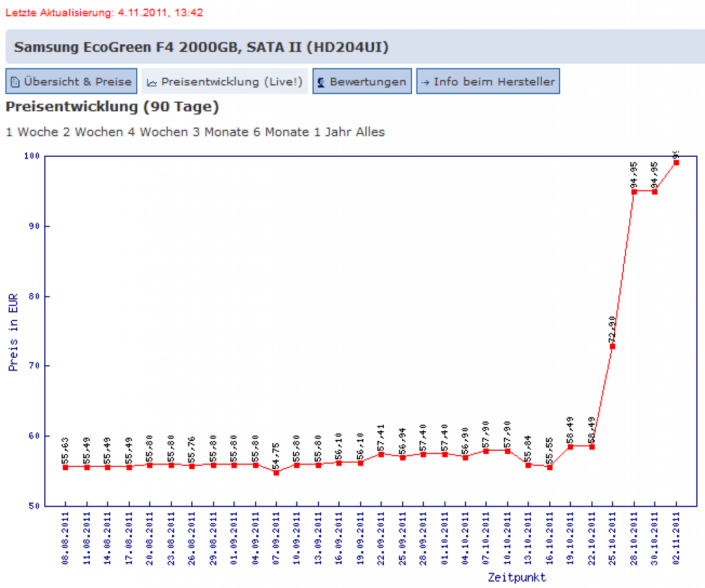Click the 54,75 price label
This screenshot has height=588, width=705.
pos(276,456)
